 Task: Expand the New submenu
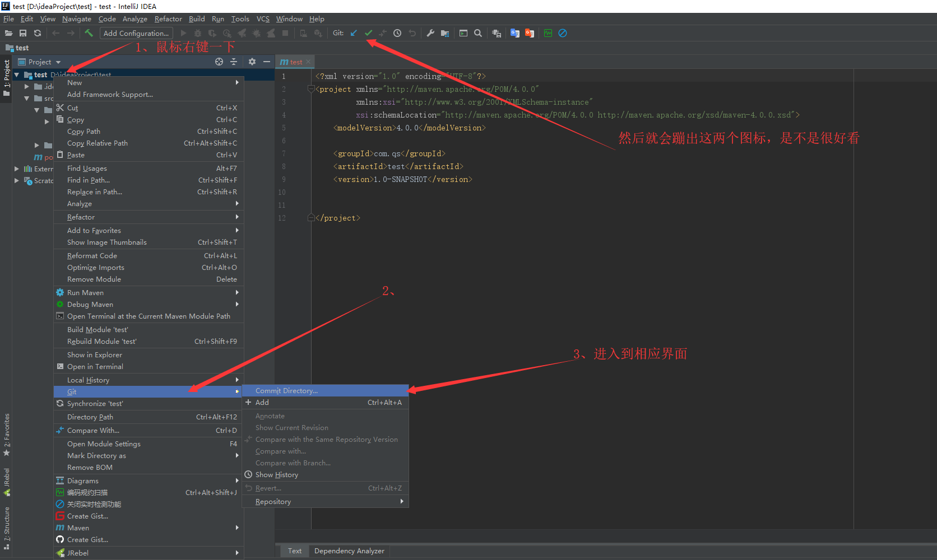click(x=149, y=82)
